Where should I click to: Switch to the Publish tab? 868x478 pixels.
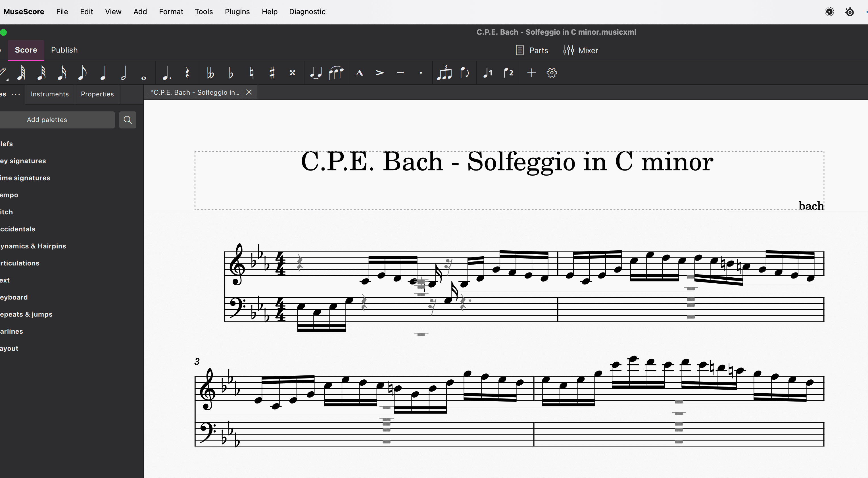coord(64,50)
